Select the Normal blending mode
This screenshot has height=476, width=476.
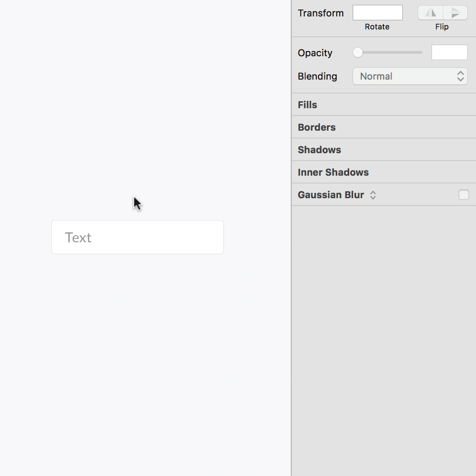tap(376, 76)
